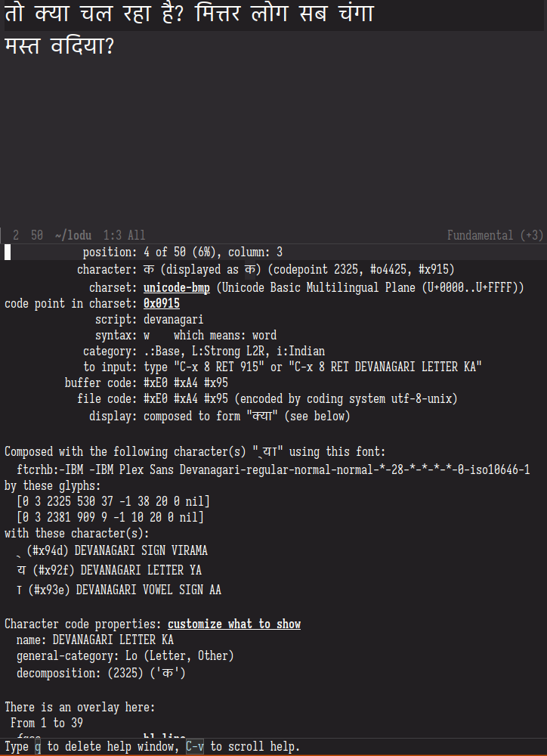Click the block cursor in help window
Screen dimensions: 547x756
(x=8, y=253)
